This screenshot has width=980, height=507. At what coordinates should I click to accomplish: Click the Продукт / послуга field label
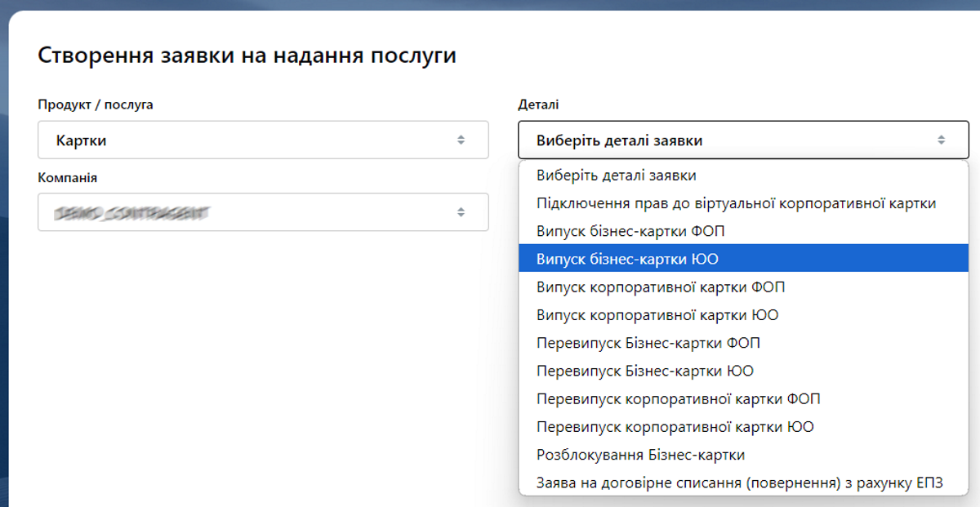point(96,105)
